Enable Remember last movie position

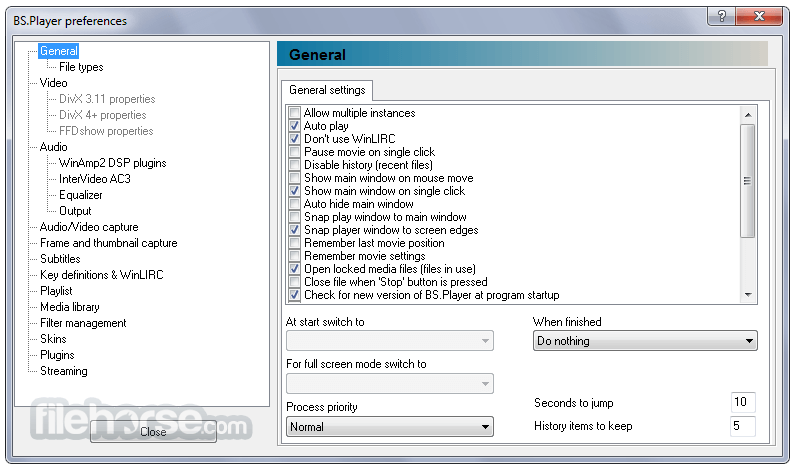(x=294, y=243)
